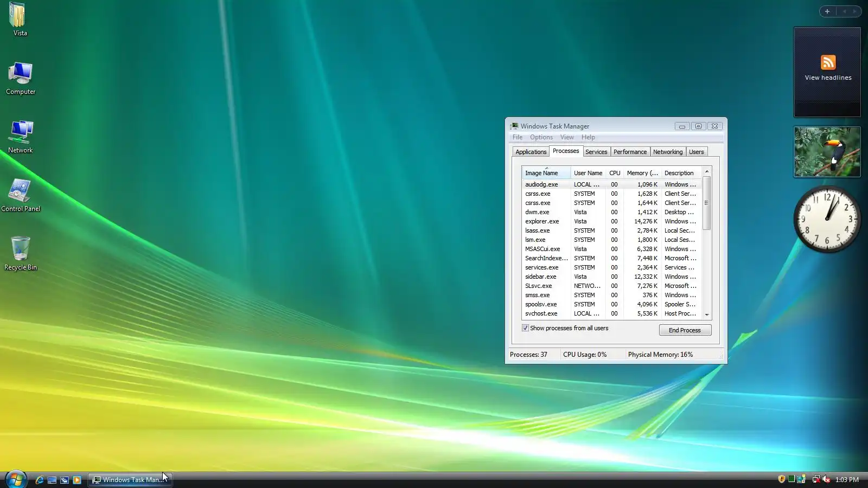This screenshot has width=868, height=488.
Task: Click the Task Manager CPU tray icon
Action: click(792, 479)
